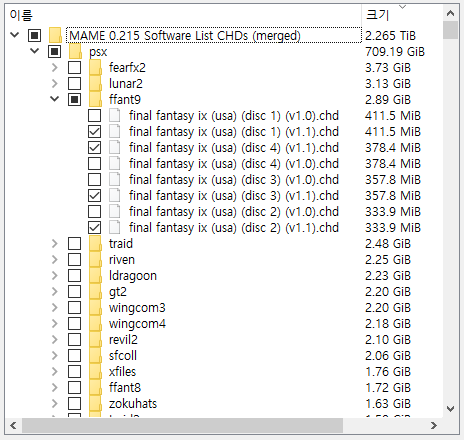Check the fearfx2 folder checkbox

coord(74,67)
